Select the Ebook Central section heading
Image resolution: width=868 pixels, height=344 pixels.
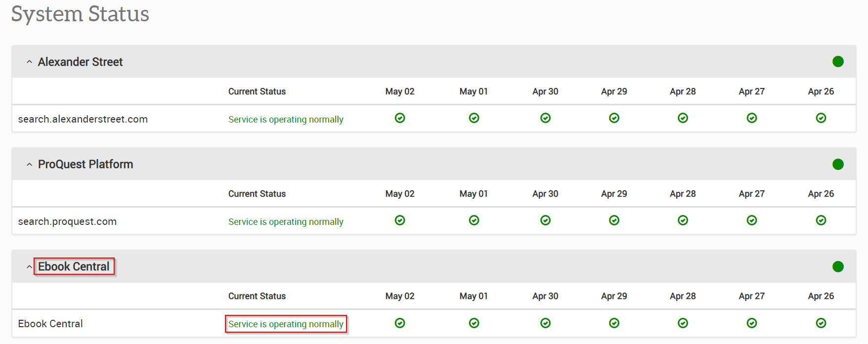tap(74, 266)
